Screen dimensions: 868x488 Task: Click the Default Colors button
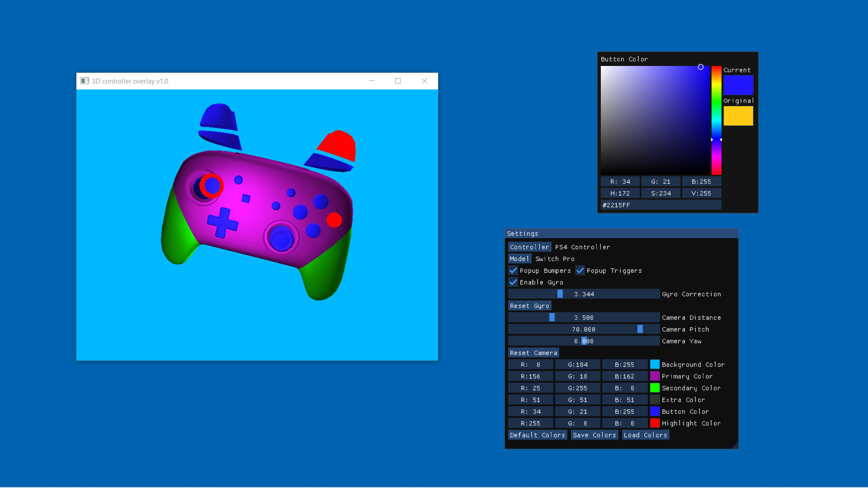[x=537, y=434]
